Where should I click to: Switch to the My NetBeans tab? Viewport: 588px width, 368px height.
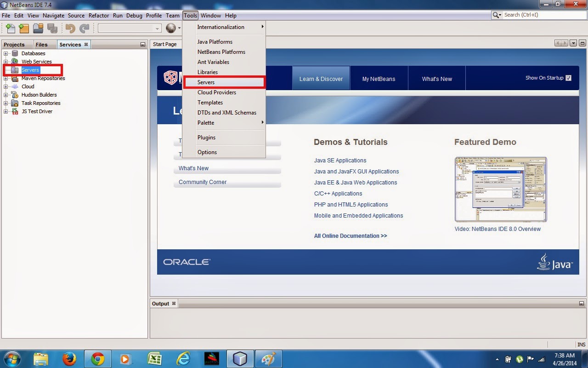point(379,79)
